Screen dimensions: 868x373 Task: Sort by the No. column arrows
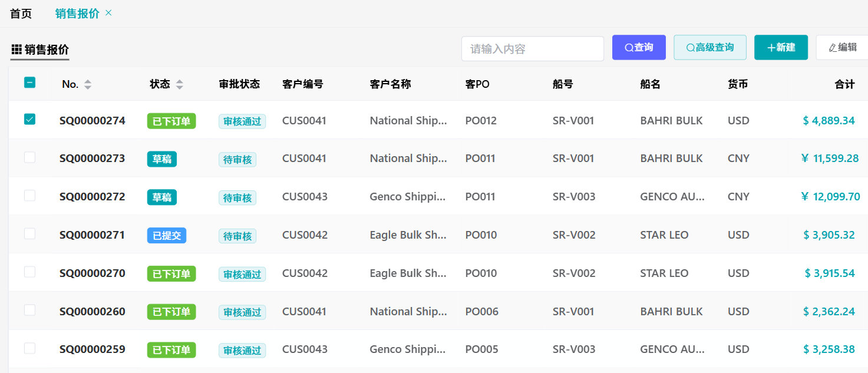coord(88,84)
